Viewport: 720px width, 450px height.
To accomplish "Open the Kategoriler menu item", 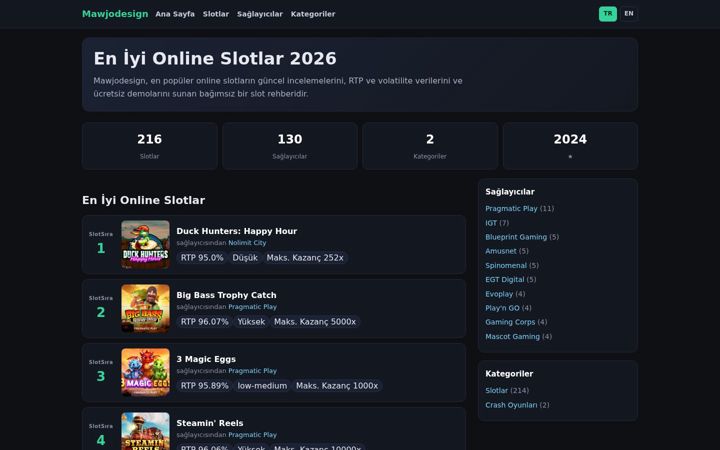I will (313, 14).
